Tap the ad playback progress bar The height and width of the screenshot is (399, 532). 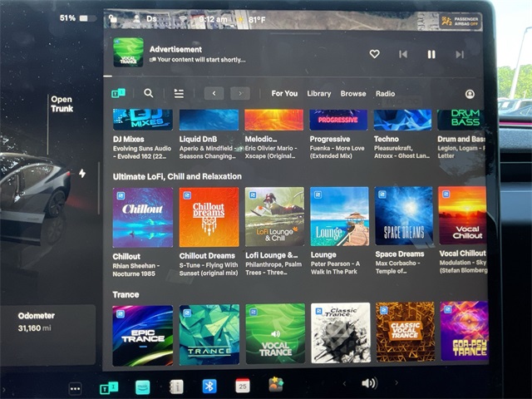(293, 76)
